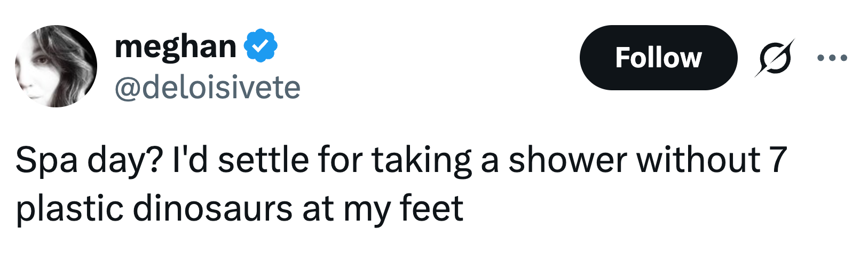Open the @deloisivete handle link
The width and height of the screenshot is (868, 266).
(207, 88)
